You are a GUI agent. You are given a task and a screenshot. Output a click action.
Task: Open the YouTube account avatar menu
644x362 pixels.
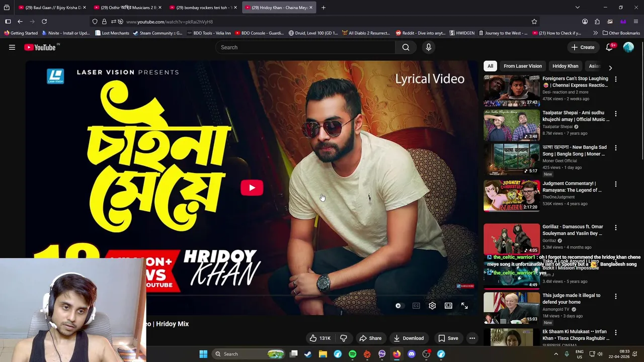(628, 47)
